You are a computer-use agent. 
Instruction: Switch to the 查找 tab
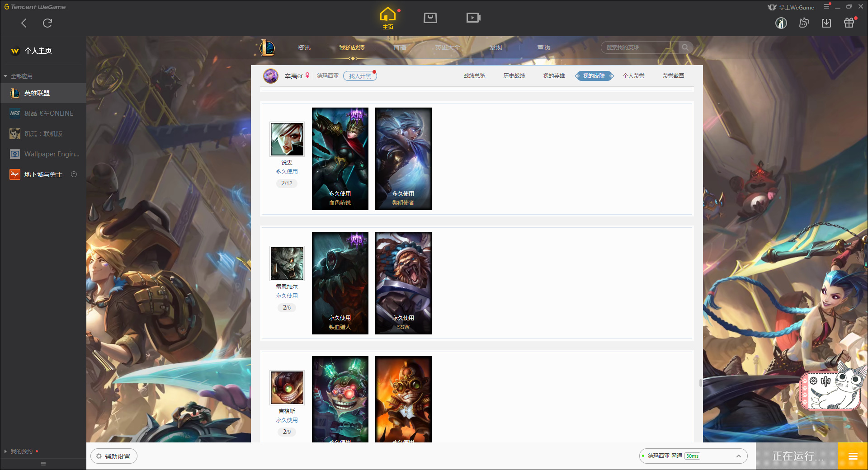click(x=543, y=47)
